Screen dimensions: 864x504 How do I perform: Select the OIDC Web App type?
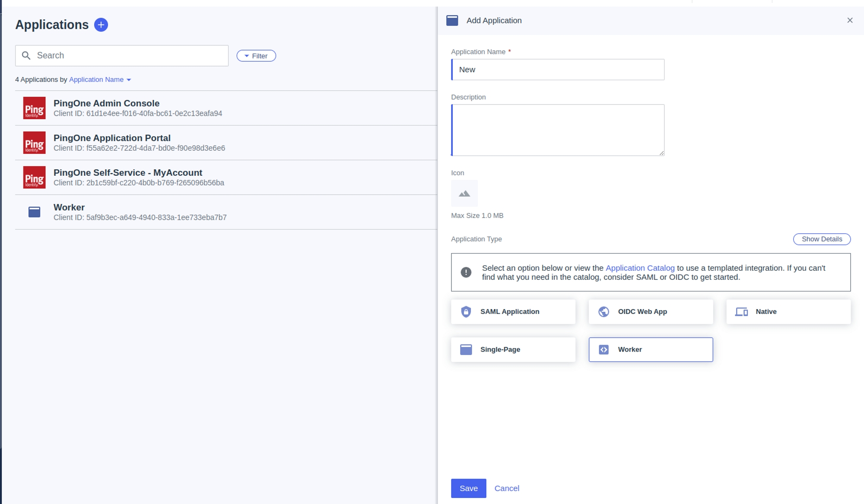pos(650,312)
